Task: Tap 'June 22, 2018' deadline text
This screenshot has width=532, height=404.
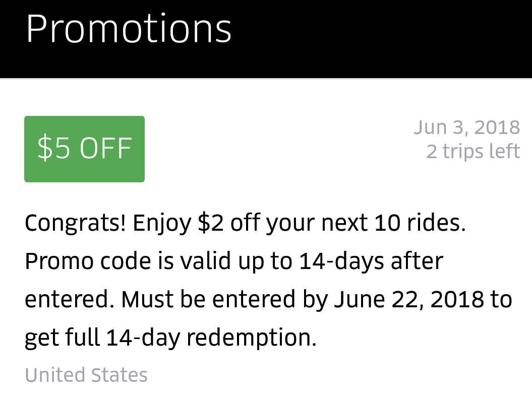Action: pos(408,300)
